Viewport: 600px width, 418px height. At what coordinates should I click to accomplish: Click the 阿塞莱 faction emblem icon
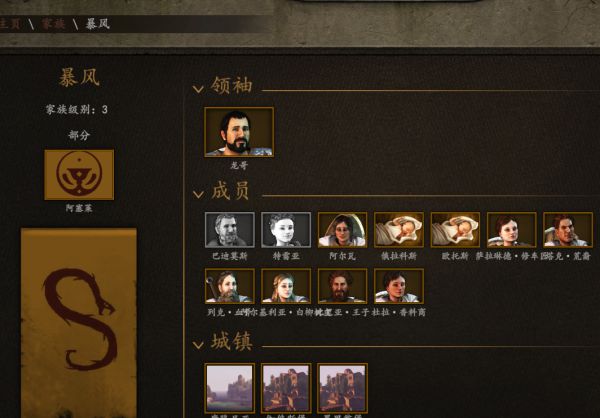pyautogui.click(x=79, y=175)
